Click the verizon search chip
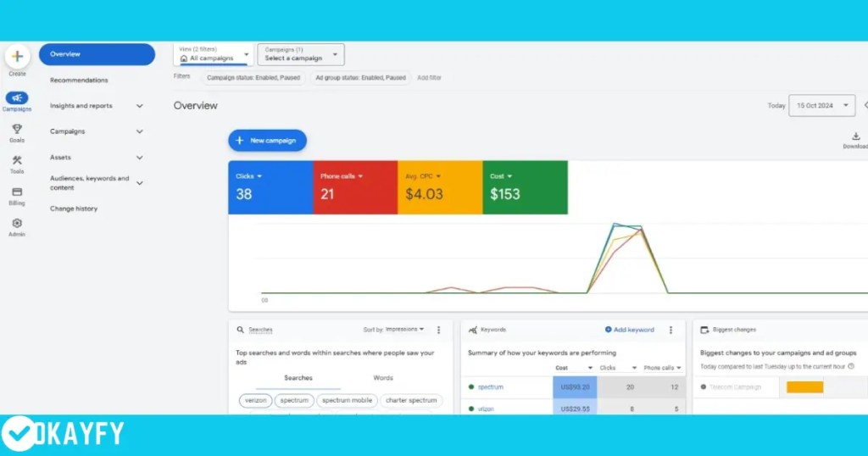The height and width of the screenshot is (456, 868). (x=256, y=400)
